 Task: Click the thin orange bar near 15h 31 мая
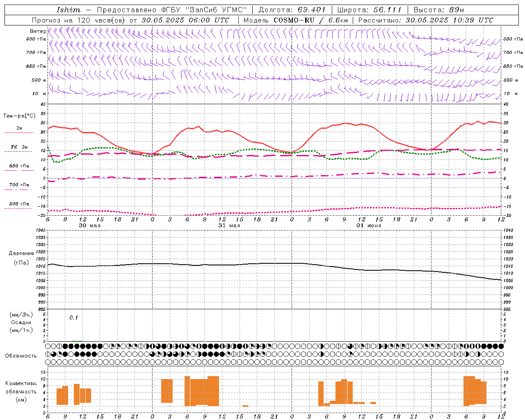click(x=245, y=406)
